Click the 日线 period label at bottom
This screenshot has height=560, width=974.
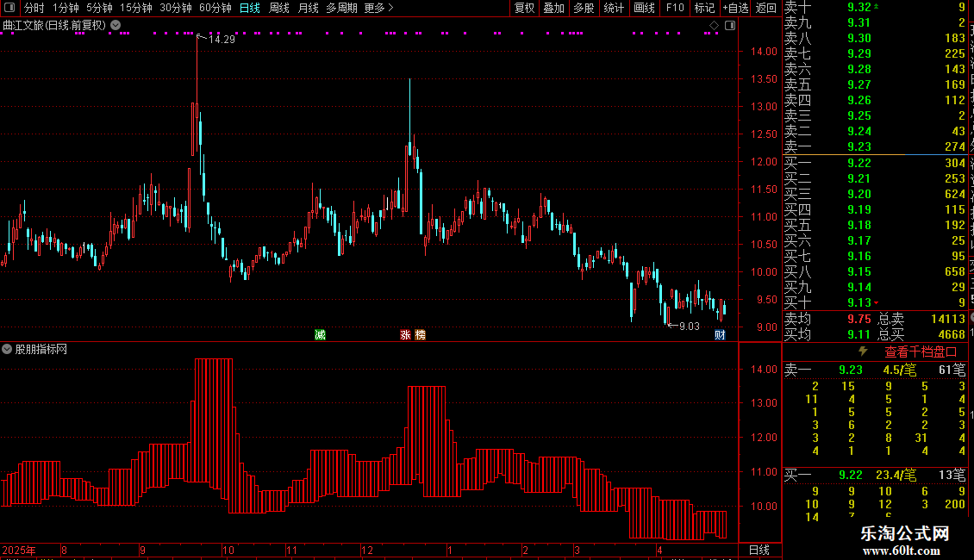(x=759, y=550)
